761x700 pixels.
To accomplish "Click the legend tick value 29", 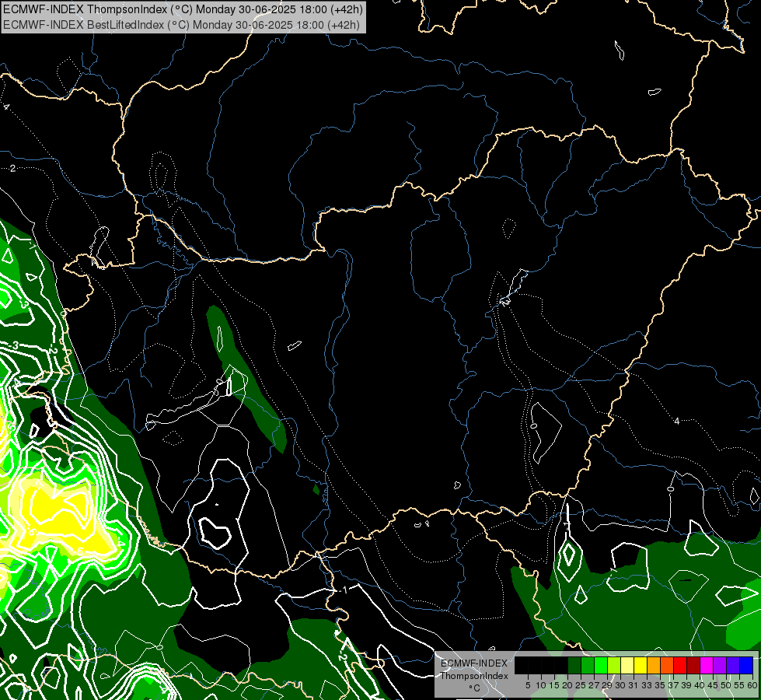I will click(x=607, y=685).
